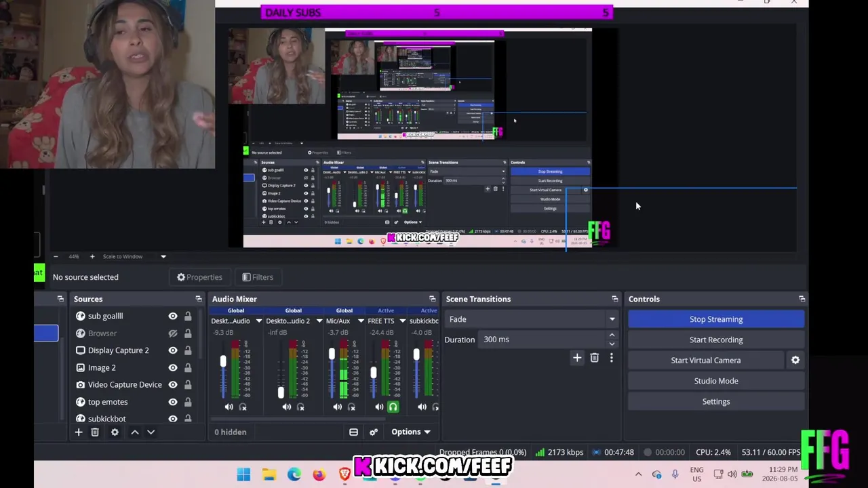The width and height of the screenshot is (868, 488).
Task: Move source down with the down arrow
Action: [x=151, y=432]
